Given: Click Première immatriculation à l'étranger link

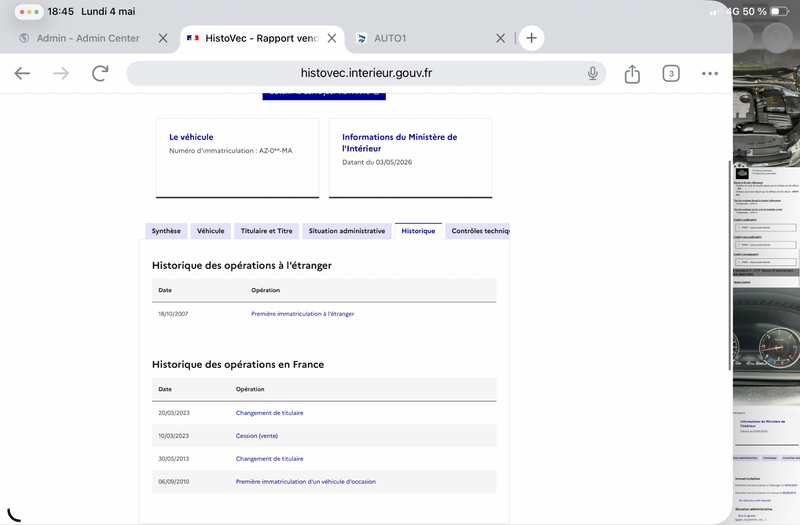Looking at the screenshot, I should [303, 314].
